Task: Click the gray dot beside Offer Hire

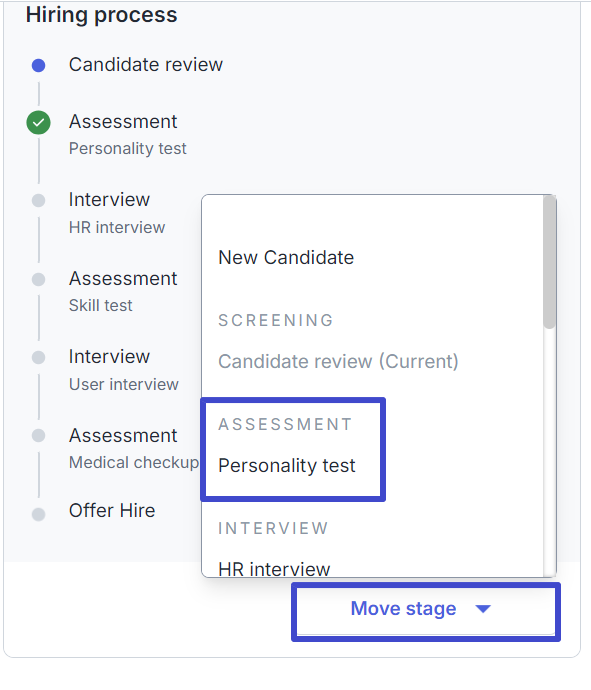Action: tap(39, 514)
